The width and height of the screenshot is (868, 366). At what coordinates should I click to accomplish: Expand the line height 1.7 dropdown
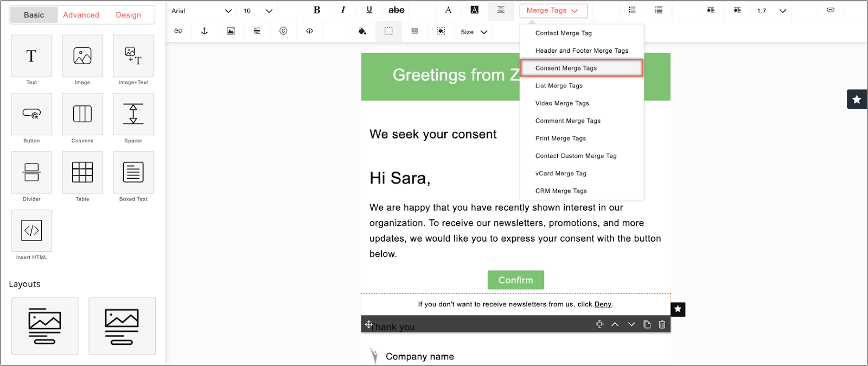(771, 11)
